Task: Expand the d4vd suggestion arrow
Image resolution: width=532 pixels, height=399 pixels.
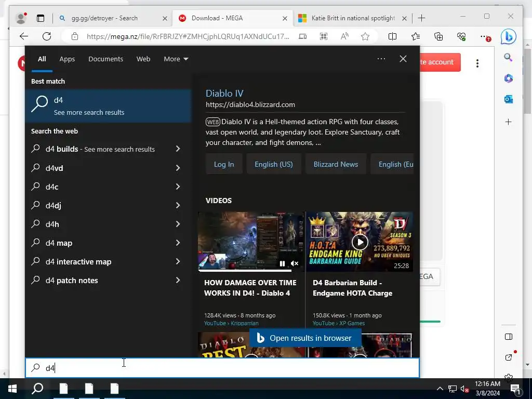Action: (x=178, y=168)
